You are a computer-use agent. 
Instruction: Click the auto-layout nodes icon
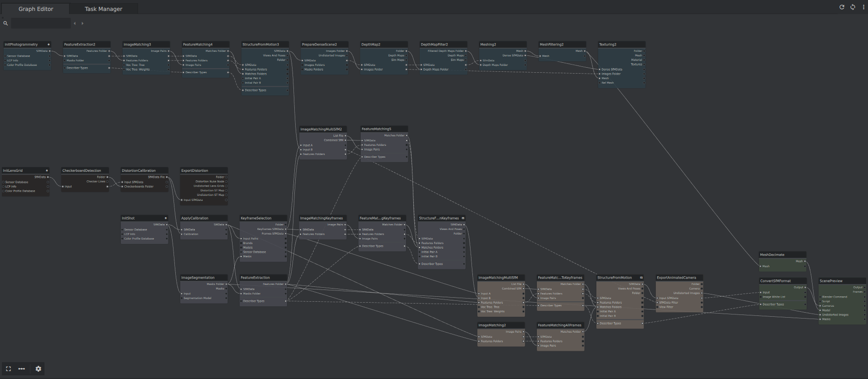coord(21,369)
